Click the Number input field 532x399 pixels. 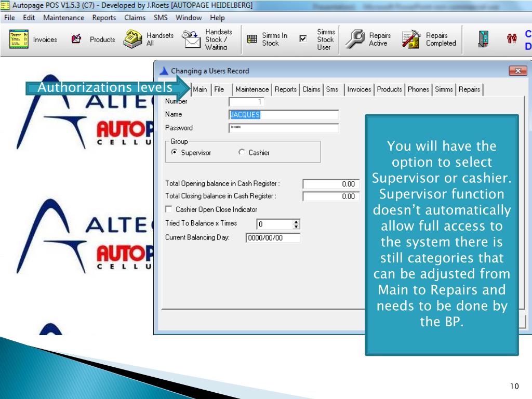[246, 102]
